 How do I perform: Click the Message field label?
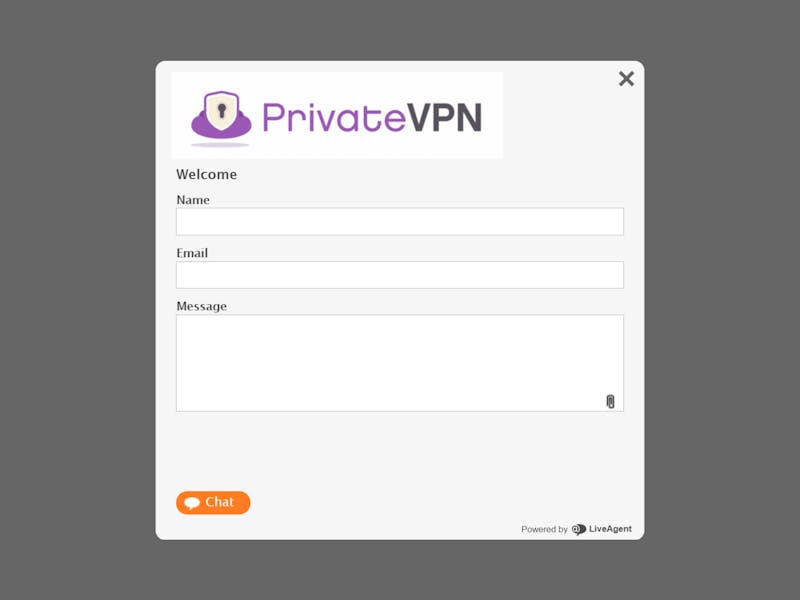(x=202, y=307)
